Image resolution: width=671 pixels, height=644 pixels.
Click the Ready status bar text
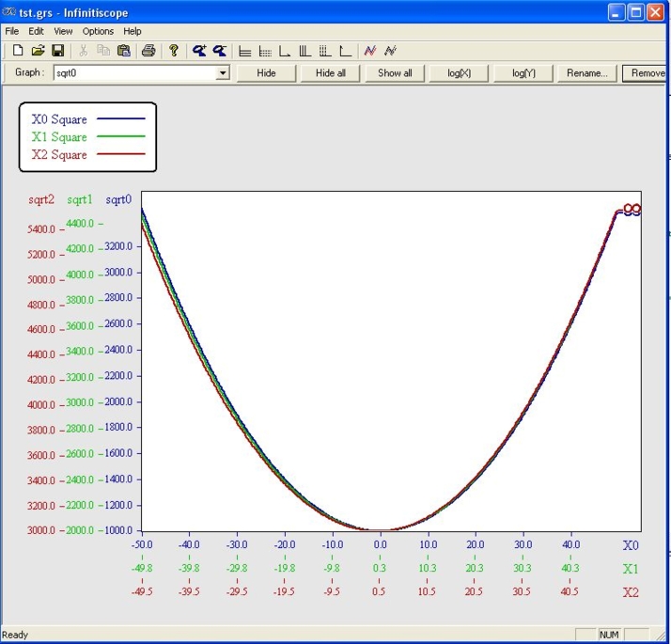point(15,635)
